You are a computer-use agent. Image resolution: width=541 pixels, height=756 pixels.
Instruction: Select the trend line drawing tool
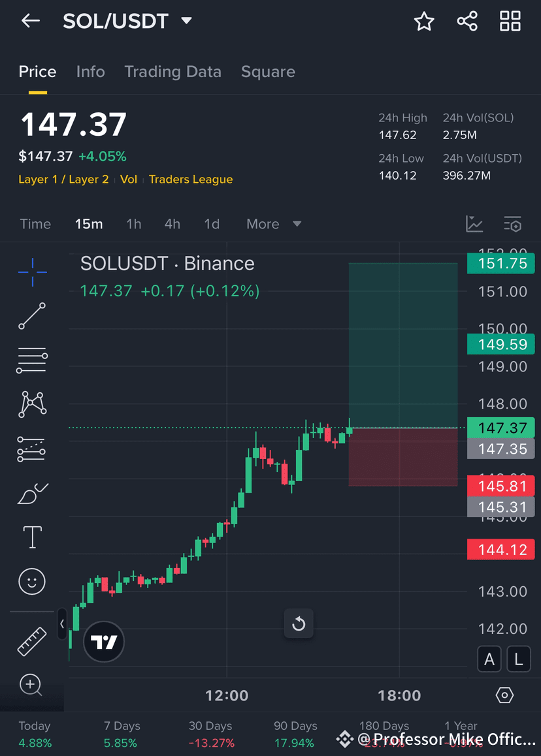32,316
